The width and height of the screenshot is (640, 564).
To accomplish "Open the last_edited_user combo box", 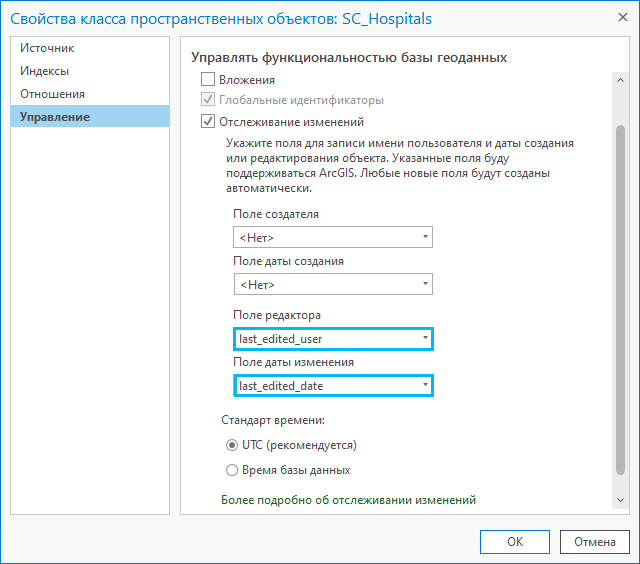I will [x=333, y=339].
